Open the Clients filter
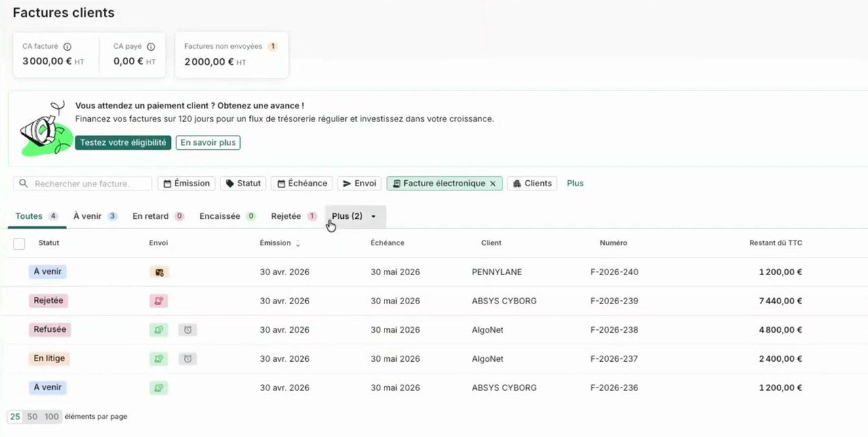The height and width of the screenshot is (437, 868). 532,184
